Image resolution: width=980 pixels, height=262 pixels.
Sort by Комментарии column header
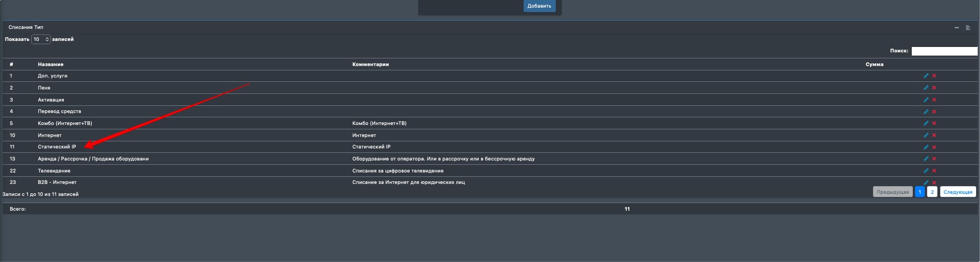(370, 64)
